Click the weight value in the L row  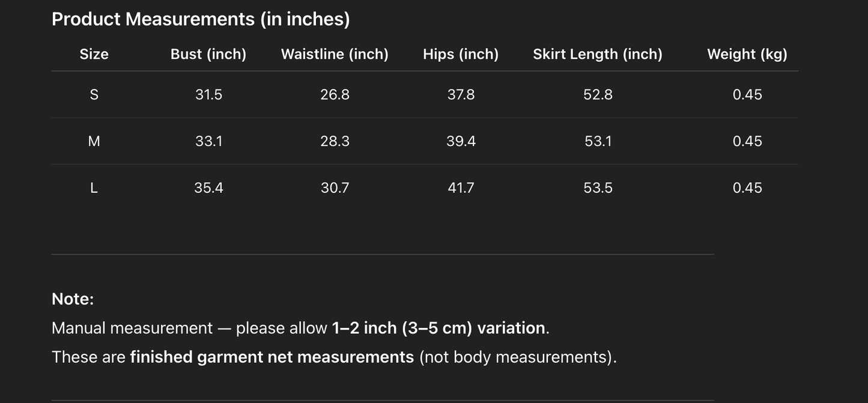(x=747, y=188)
